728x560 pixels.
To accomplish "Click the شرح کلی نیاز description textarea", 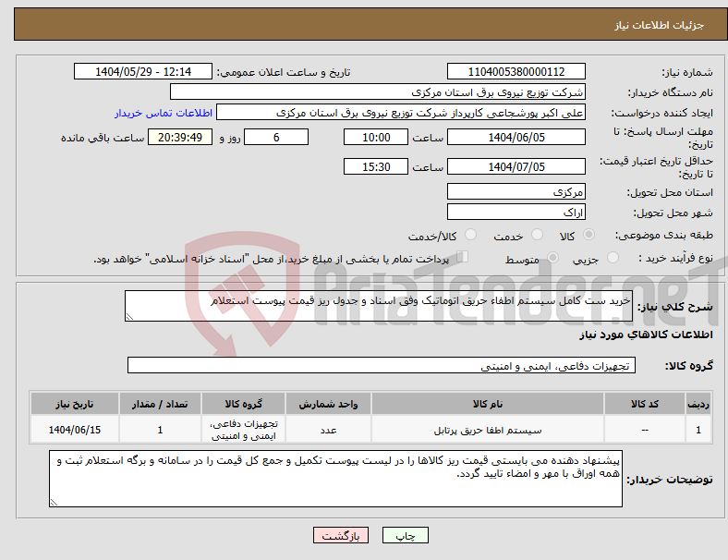I will [379, 306].
